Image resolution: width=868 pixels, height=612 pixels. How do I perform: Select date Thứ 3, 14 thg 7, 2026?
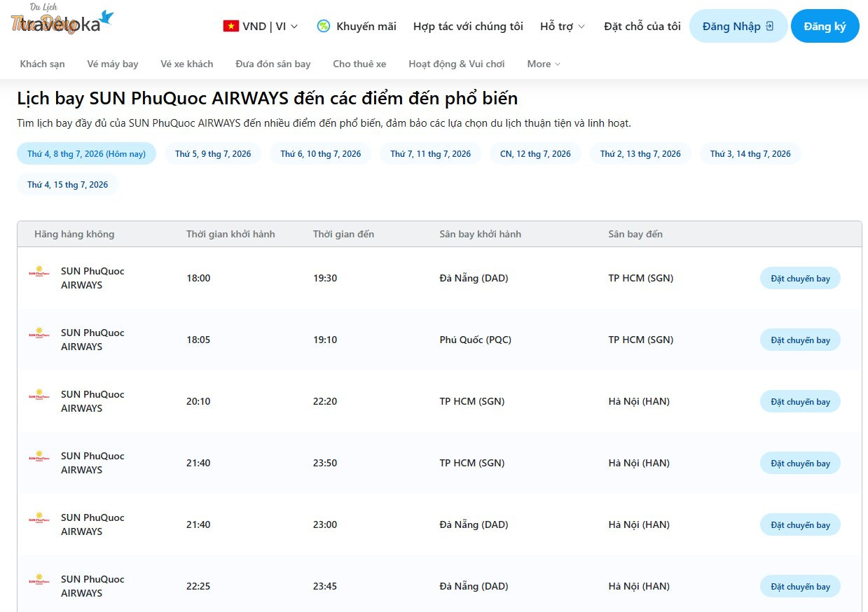coord(750,153)
